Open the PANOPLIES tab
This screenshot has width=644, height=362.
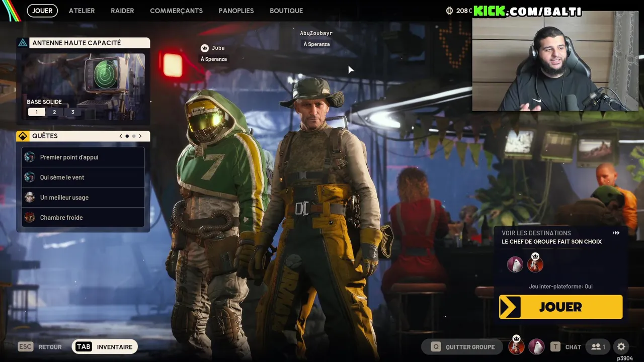tap(236, 11)
